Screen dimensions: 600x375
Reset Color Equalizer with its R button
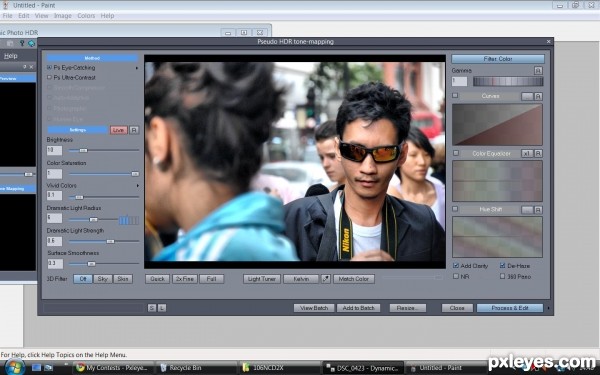click(x=538, y=153)
